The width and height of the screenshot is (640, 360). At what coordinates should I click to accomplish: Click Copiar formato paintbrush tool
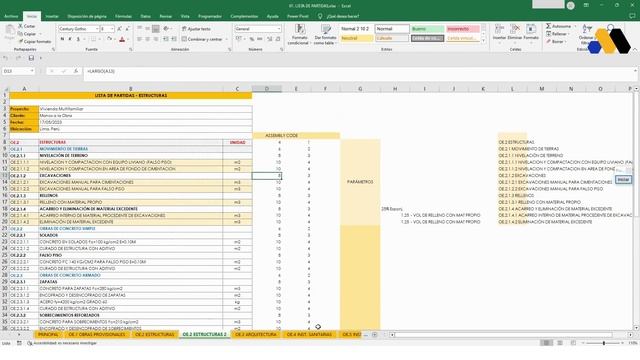pos(35,42)
